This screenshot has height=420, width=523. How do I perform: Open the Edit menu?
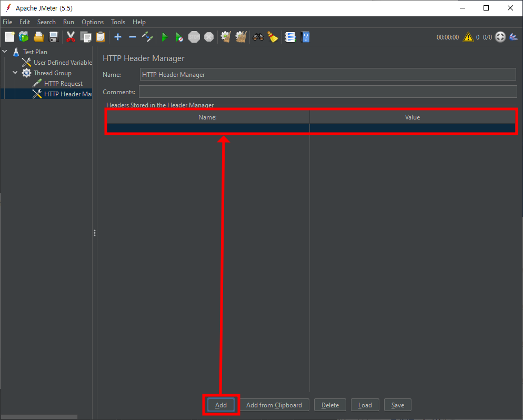25,22
